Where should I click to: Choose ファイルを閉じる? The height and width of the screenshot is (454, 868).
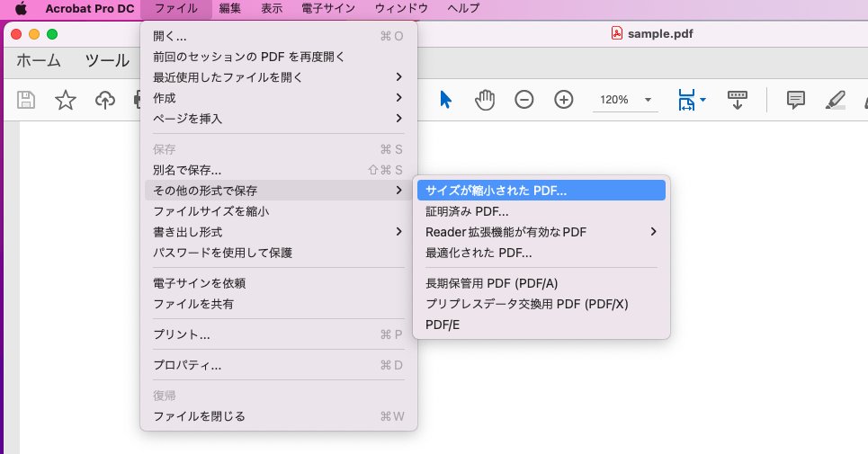(x=279, y=416)
